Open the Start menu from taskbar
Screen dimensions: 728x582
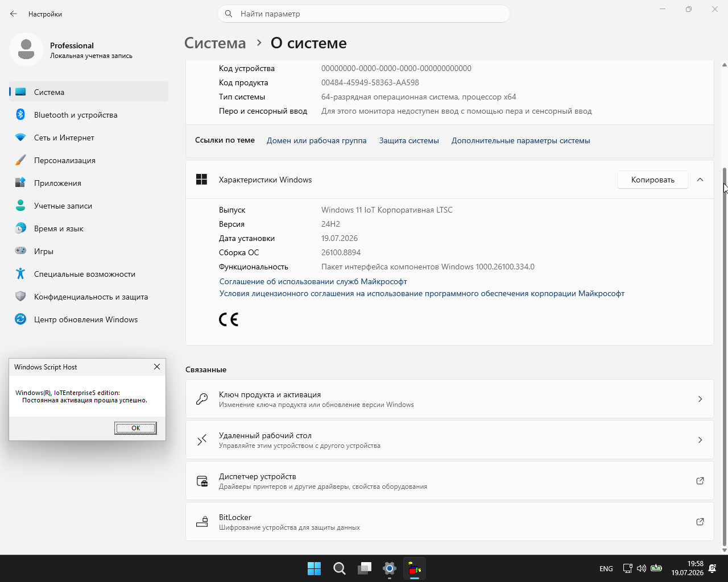314,568
